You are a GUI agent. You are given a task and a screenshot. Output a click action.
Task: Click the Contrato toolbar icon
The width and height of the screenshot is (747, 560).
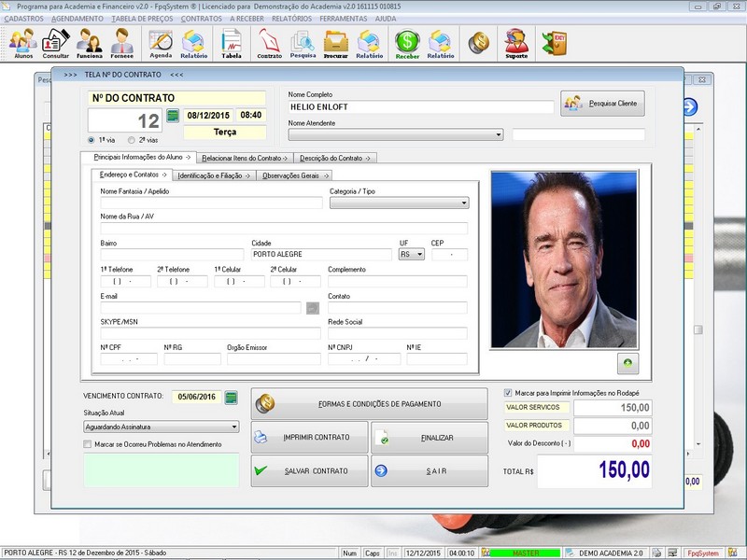[x=269, y=43]
